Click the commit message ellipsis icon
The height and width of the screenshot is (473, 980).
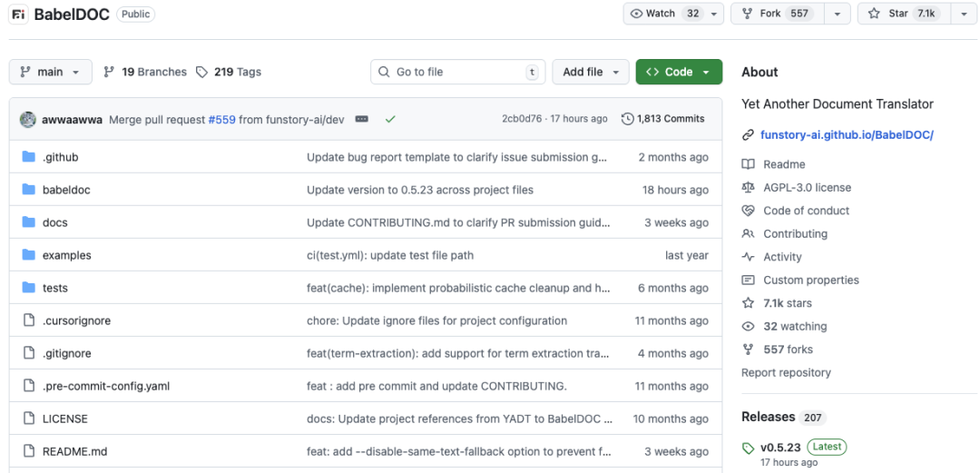pyautogui.click(x=361, y=119)
